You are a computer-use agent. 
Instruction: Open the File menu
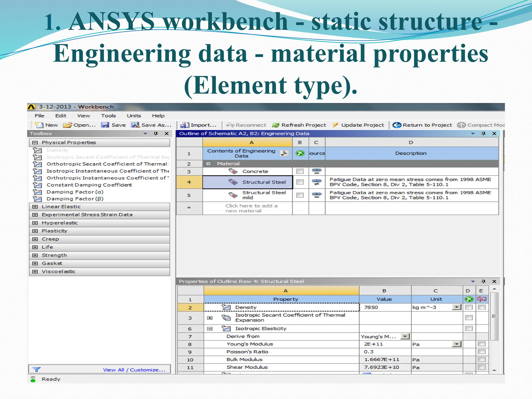[x=39, y=116]
